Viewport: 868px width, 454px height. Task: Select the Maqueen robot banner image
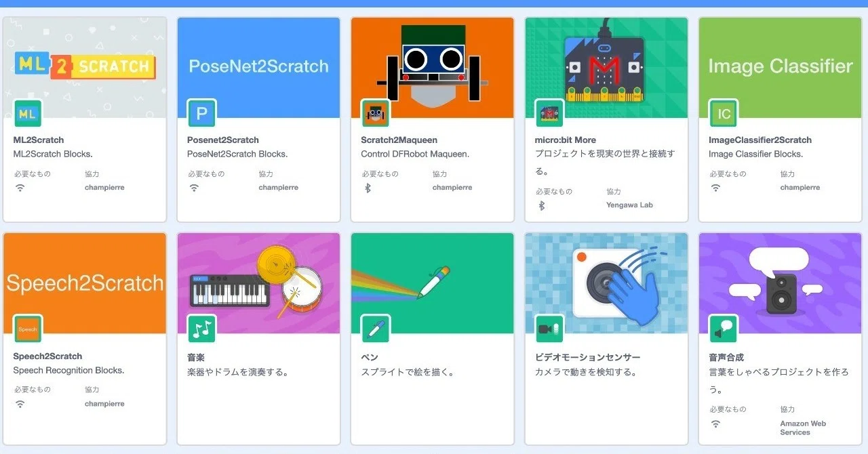click(432, 67)
